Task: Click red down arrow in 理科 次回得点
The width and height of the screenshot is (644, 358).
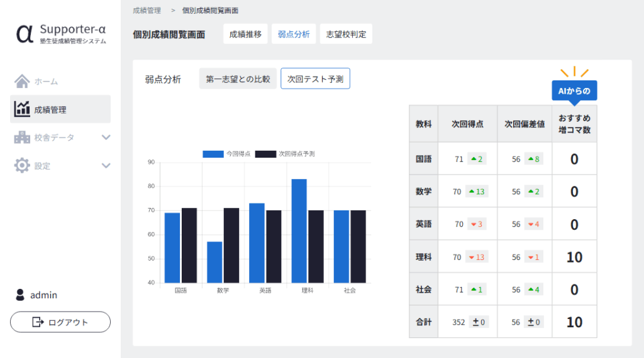Action: [472, 258]
